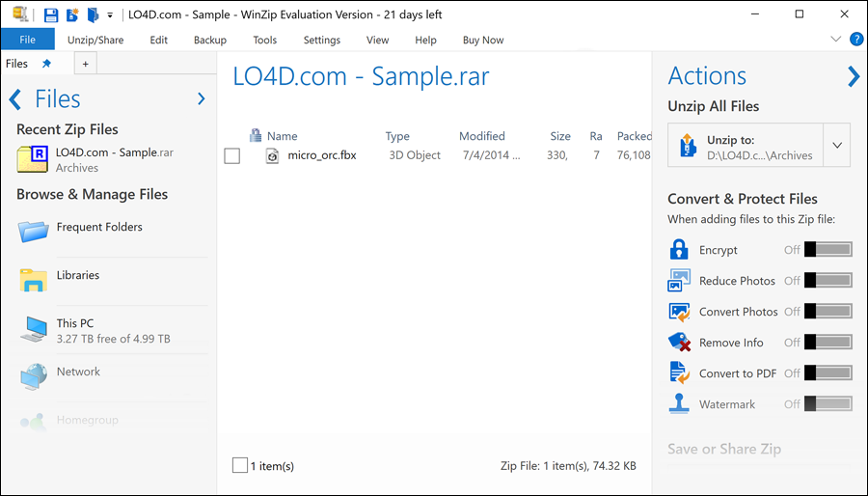Sort by Type column header

click(x=397, y=136)
